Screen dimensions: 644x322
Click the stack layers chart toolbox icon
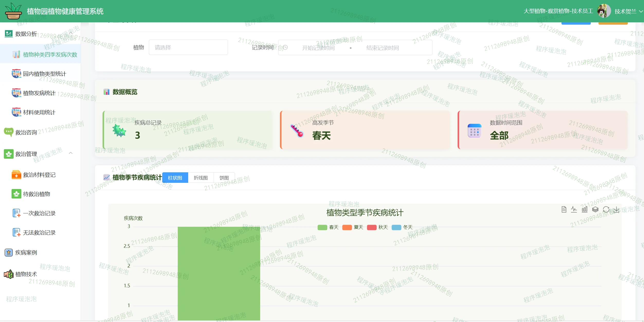point(595,210)
